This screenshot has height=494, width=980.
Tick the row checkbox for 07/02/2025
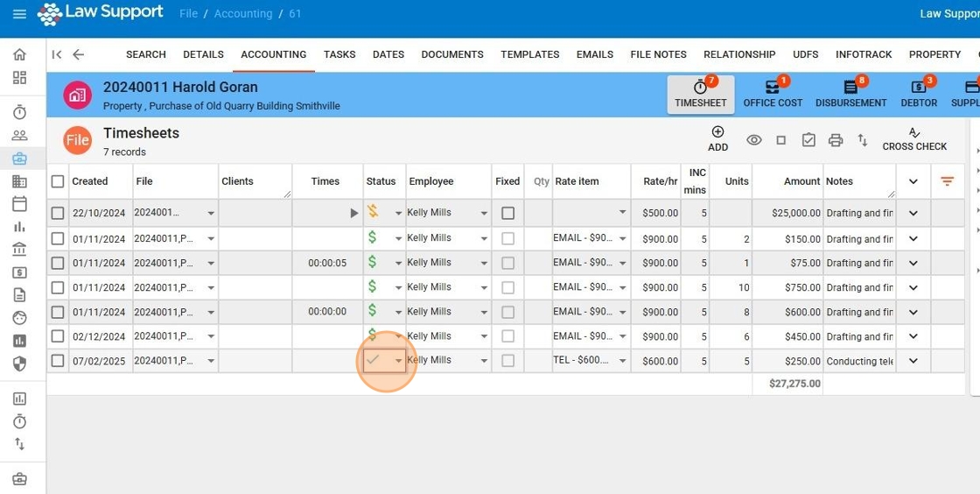click(x=58, y=361)
